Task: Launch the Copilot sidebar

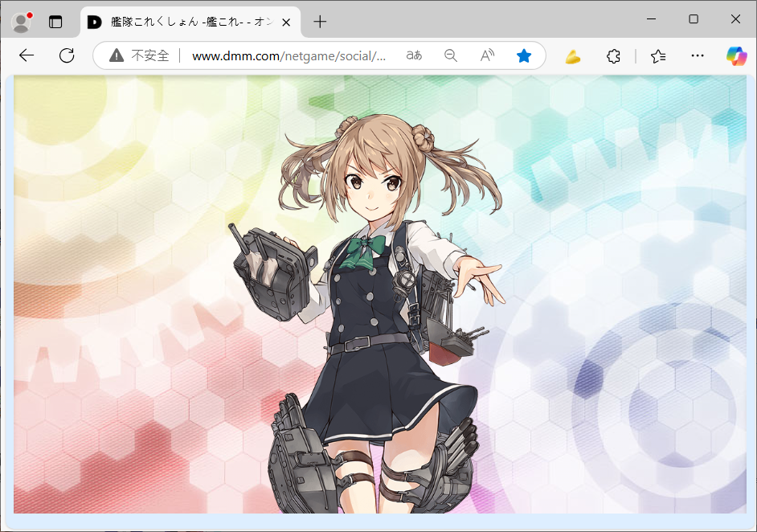Action: click(736, 56)
